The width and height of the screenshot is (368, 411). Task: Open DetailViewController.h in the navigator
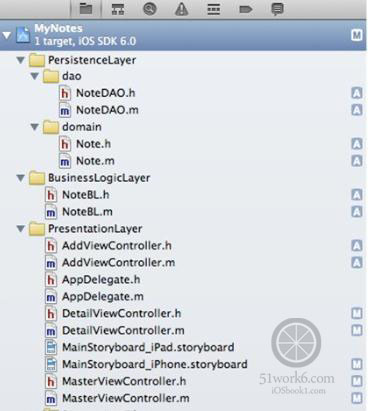click(122, 313)
